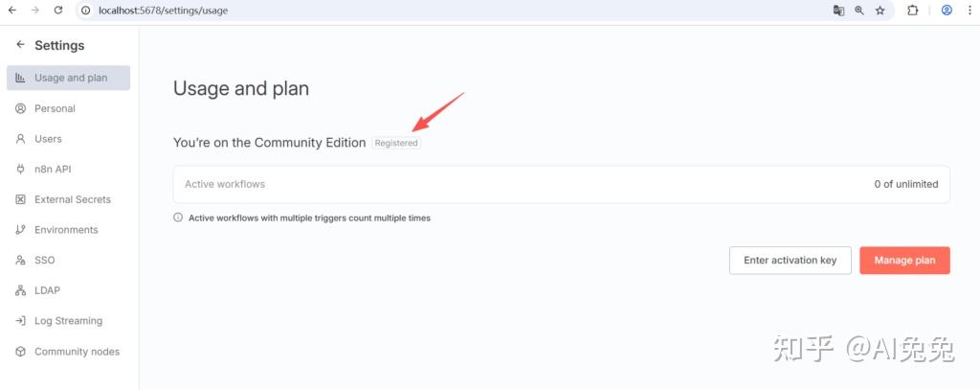Viewport: 980px width, 390px height.
Task: Open Log Streaming settings
Action: tap(68, 320)
